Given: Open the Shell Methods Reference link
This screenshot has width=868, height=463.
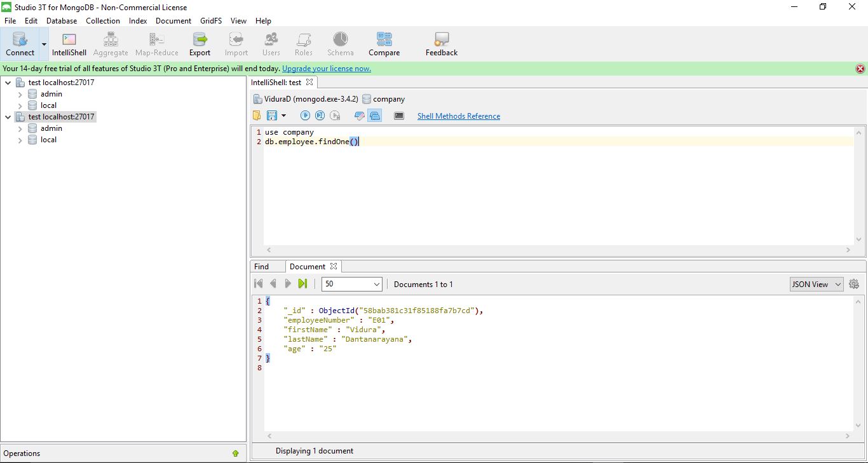Looking at the screenshot, I should (x=459, y=116).
